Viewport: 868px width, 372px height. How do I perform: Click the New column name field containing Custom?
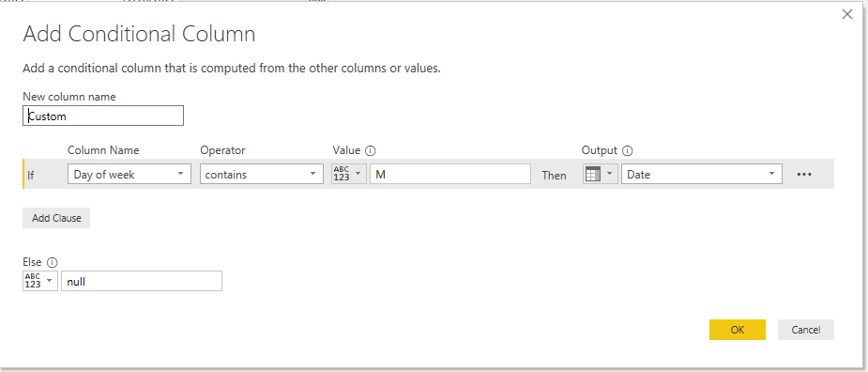pyautogui.click(x=103, y=116)
